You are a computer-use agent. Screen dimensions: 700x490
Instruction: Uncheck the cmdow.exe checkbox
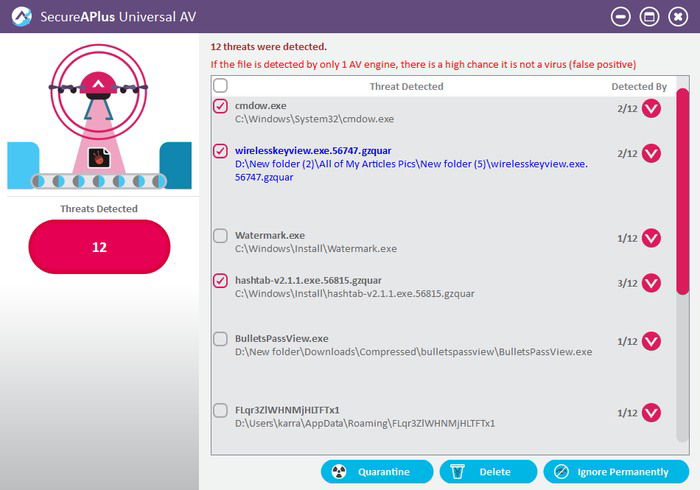pos(220,106)
